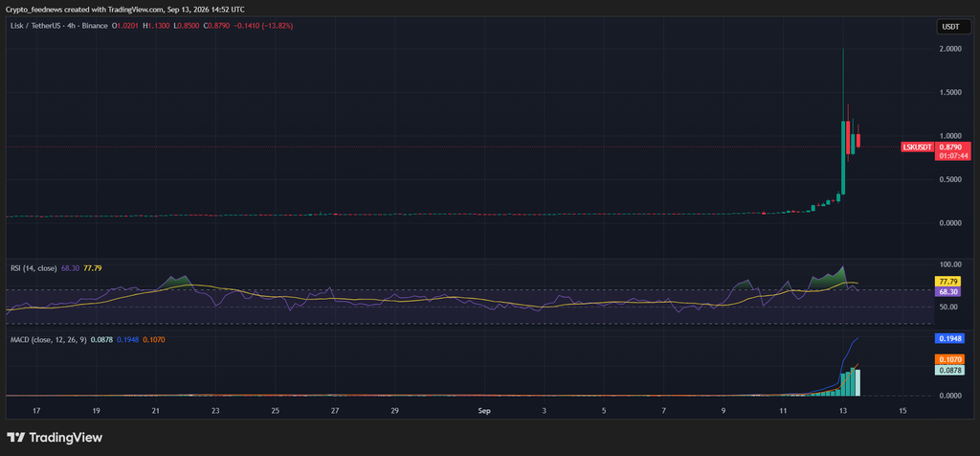Open the RSI (14, close) legend label
980x456 pixels.
click(33, 268)
